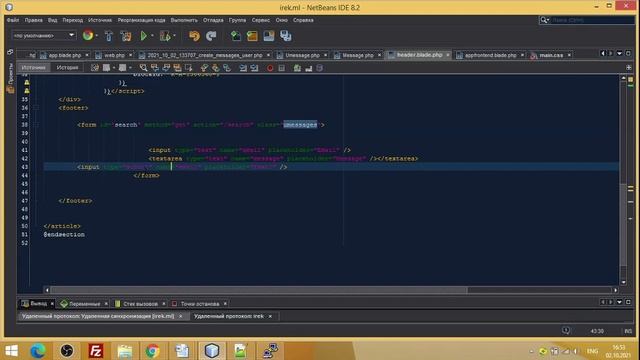Image resolution: width=640 pixels, height=360 pixels.
Task: Click the Build Project hammer icon
Action: point(109,36)
